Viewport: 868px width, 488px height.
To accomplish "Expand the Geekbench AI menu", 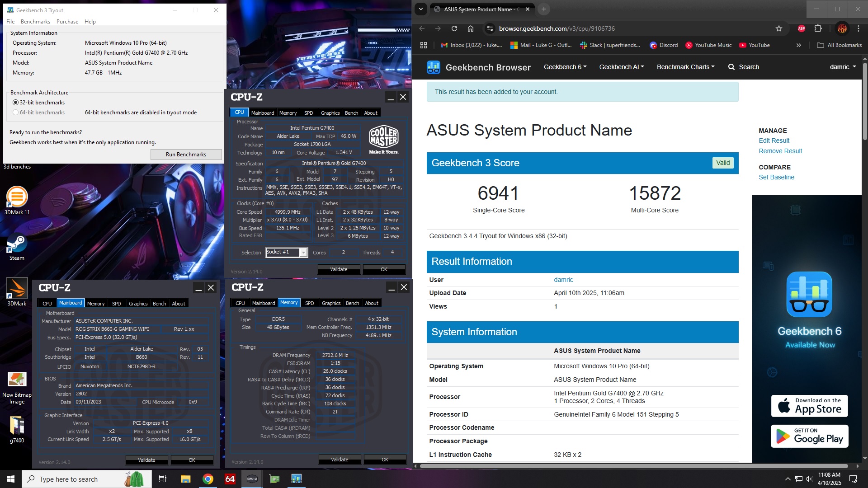I will pos(622,67).
